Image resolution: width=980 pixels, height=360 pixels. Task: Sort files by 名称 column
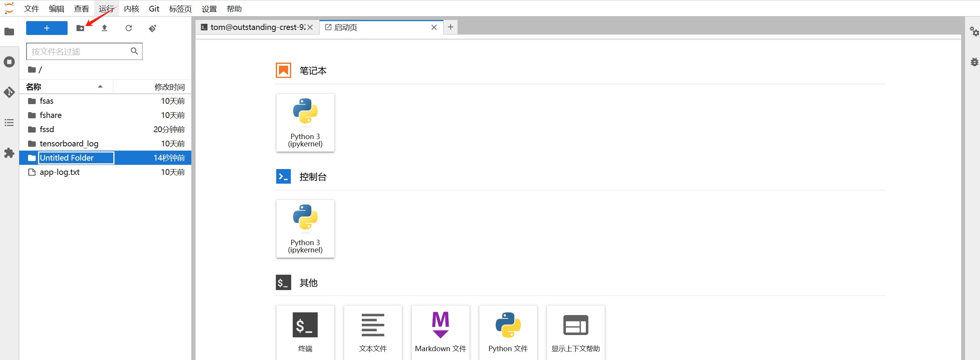pos(66,87)
